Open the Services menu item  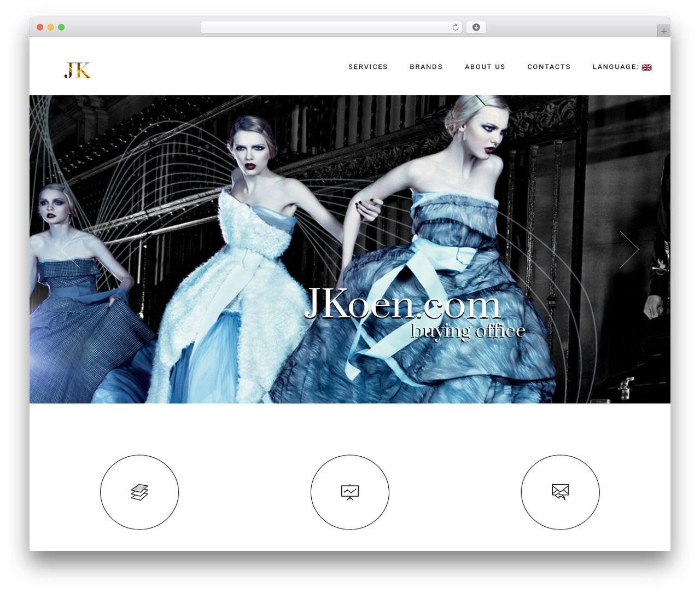(x=368, y=67)
